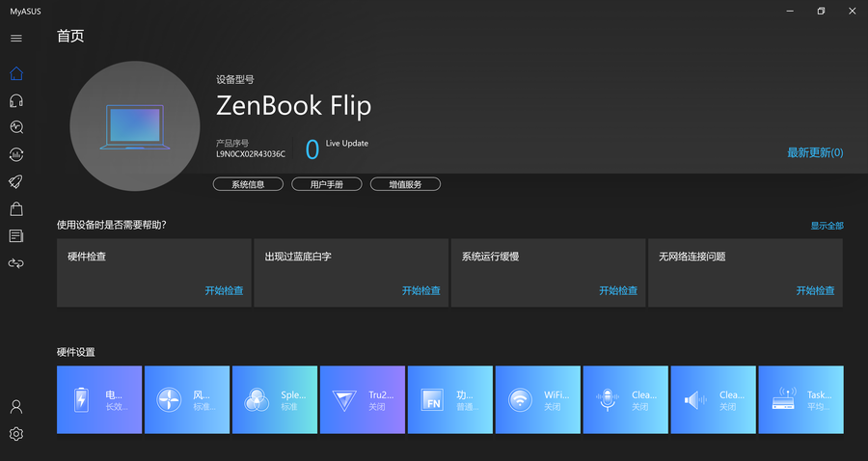Open customer support headset icon in sidebar
This screenshot has width=868, height=461.
tap(15, 100)
